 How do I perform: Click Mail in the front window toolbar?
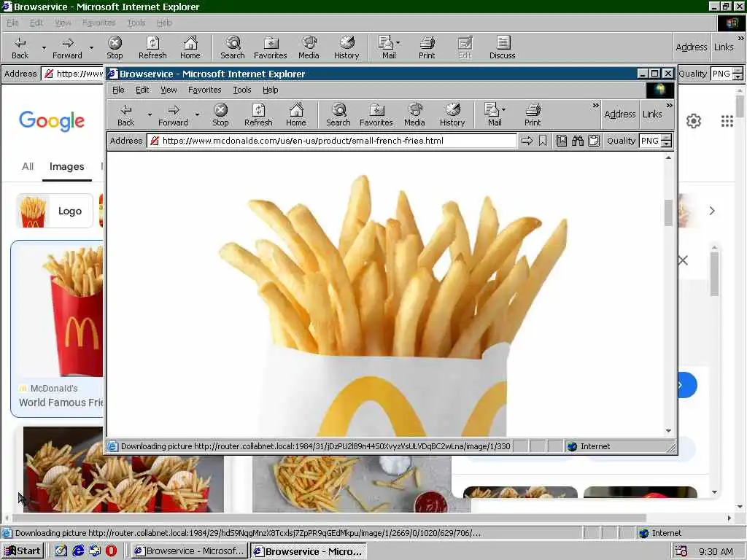click(x=492, y=115)
